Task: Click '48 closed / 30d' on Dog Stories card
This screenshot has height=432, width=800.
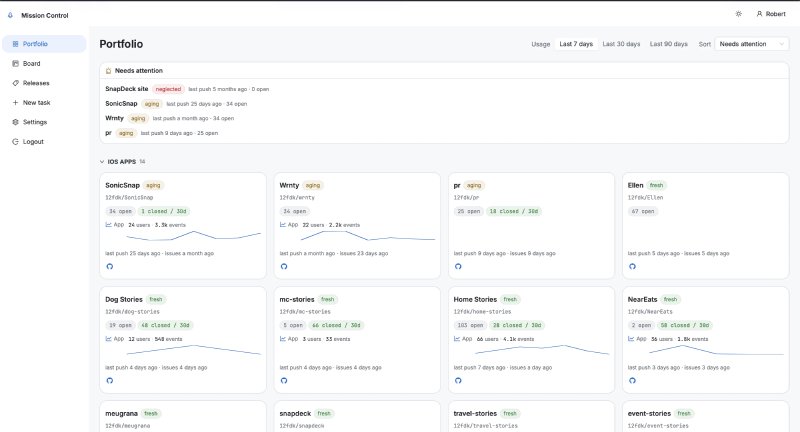Action: coord(165,325)
